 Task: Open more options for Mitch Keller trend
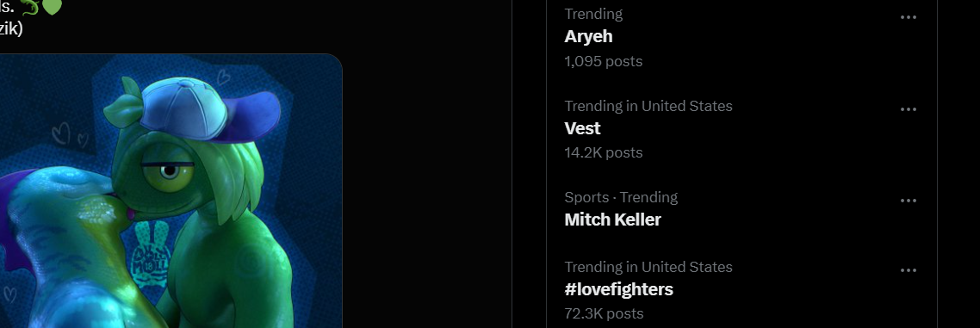(908, 201)
